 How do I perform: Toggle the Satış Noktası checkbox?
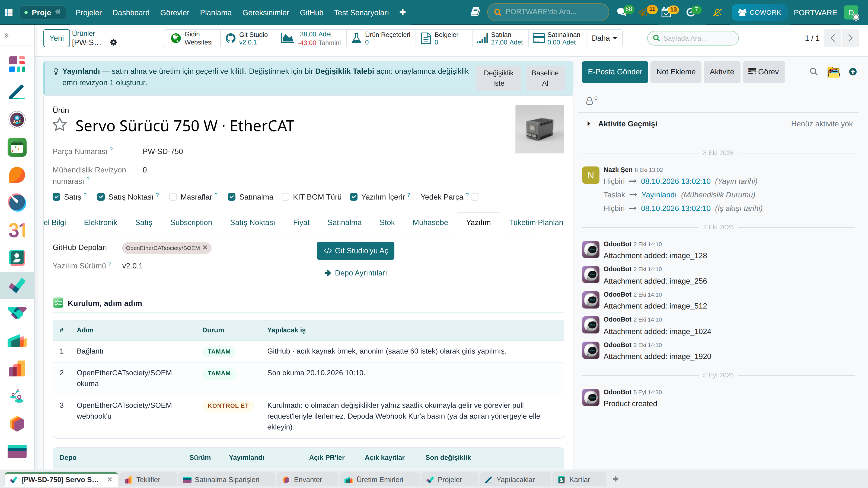coord(101,197)
